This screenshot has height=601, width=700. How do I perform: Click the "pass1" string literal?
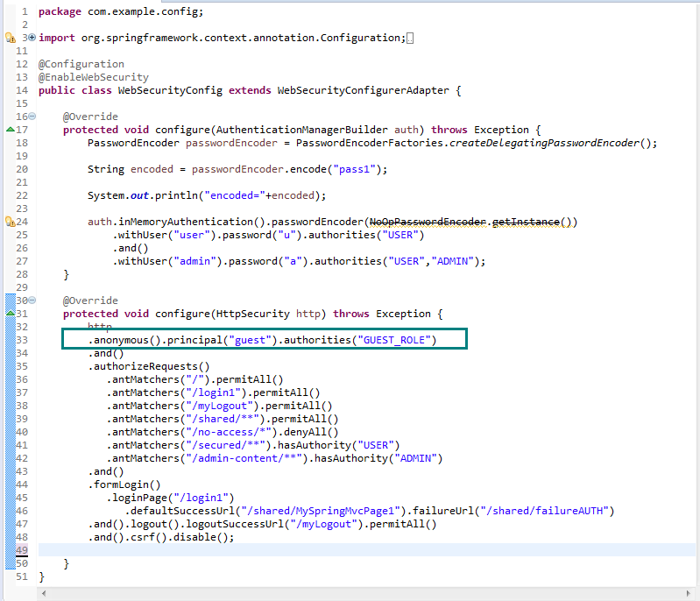pyautogui.click(x=355, y=169)
